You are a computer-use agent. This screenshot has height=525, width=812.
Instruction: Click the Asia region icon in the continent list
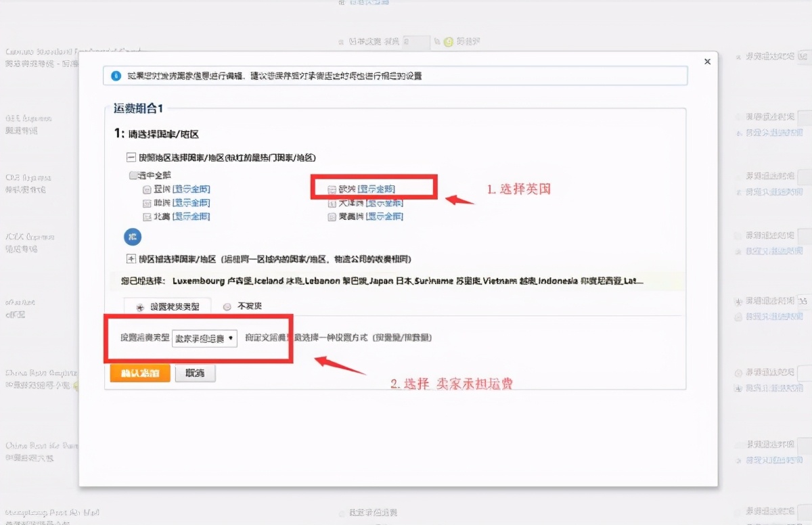(x=147, y=189)
